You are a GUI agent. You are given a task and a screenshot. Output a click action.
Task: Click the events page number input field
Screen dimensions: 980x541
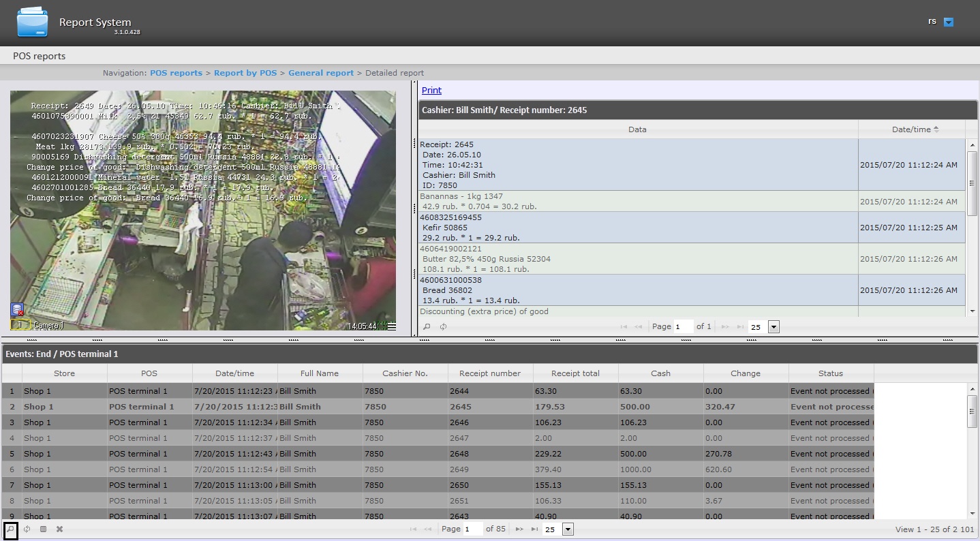coord(472,529)
